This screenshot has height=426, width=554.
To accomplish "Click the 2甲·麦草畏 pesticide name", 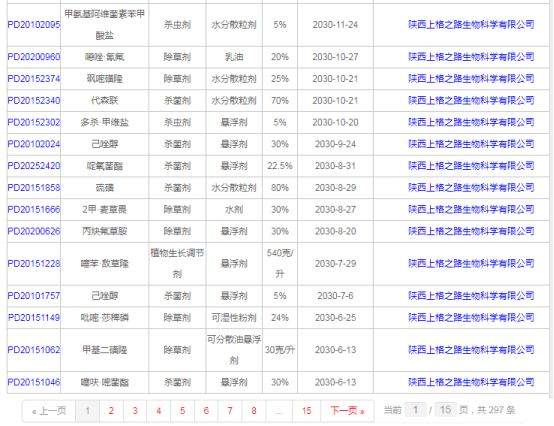I will pos(105,210).
